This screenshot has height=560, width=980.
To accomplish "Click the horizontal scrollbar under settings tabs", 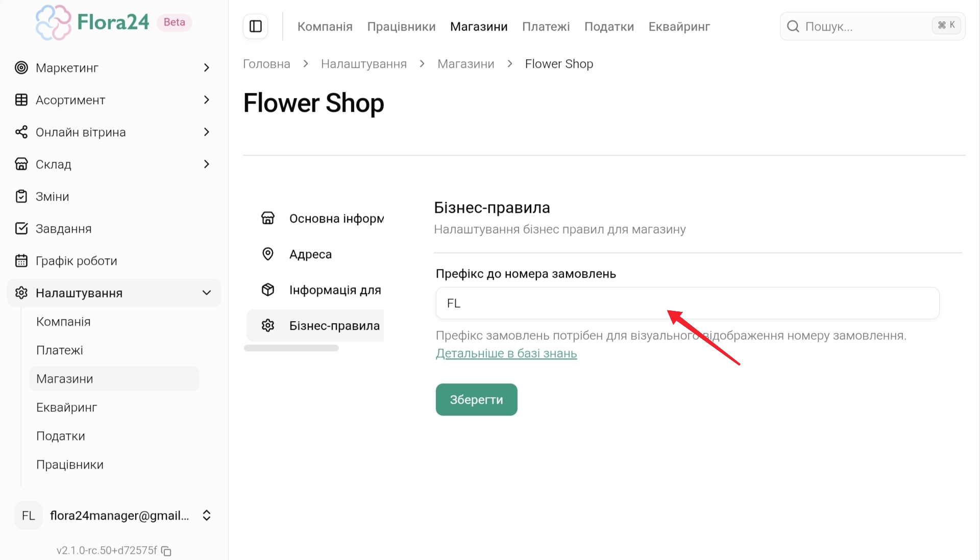I will (x=291, y=348).
